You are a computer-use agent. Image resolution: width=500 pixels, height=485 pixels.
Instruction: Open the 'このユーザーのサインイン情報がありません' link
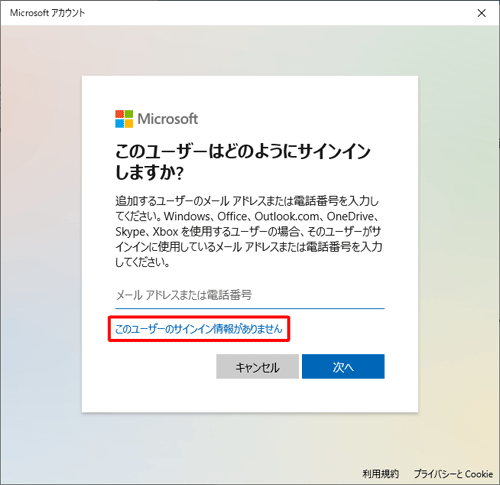(x=199, y=329)
